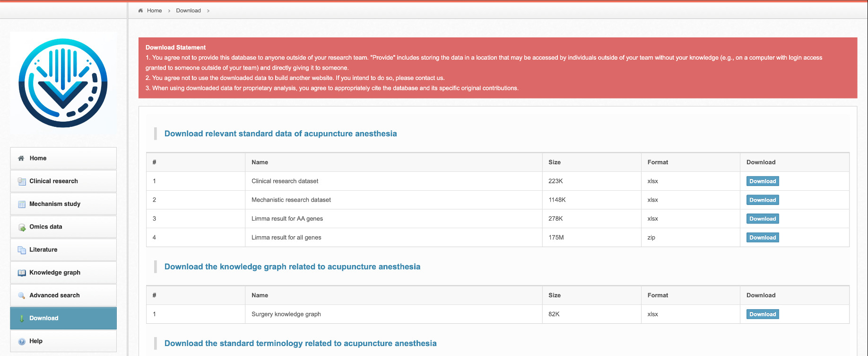Download Limma result for AA genes
This screenshot has height=356, width=868.
point(762,219)
